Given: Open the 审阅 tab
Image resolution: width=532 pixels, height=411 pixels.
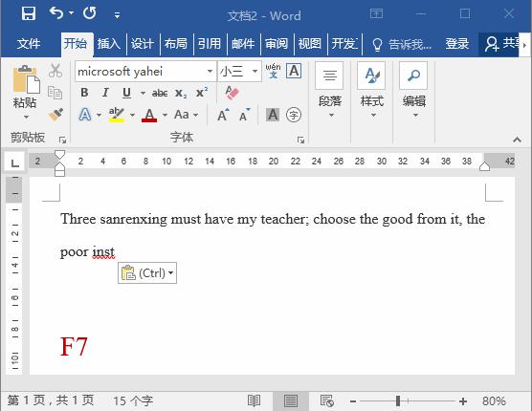Looking at the screenshot, I should point(277,44).
